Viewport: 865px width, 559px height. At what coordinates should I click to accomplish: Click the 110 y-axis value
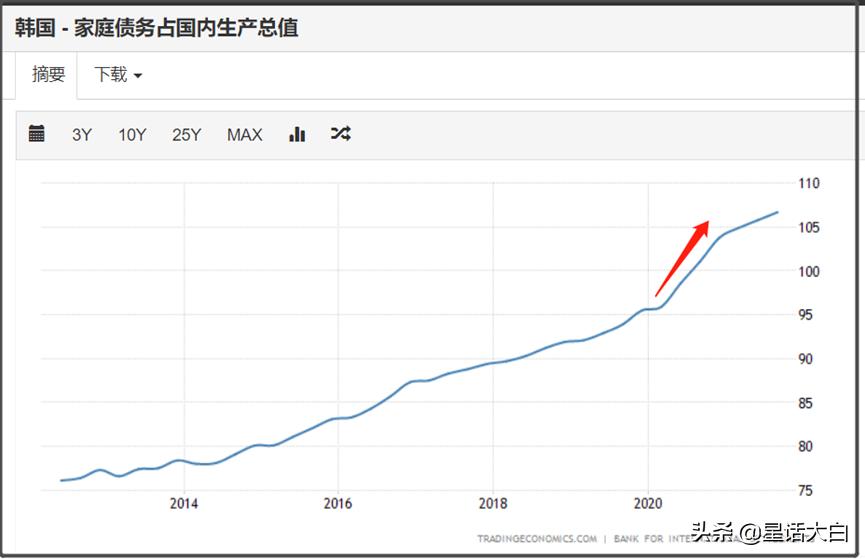tap(809, 183)
